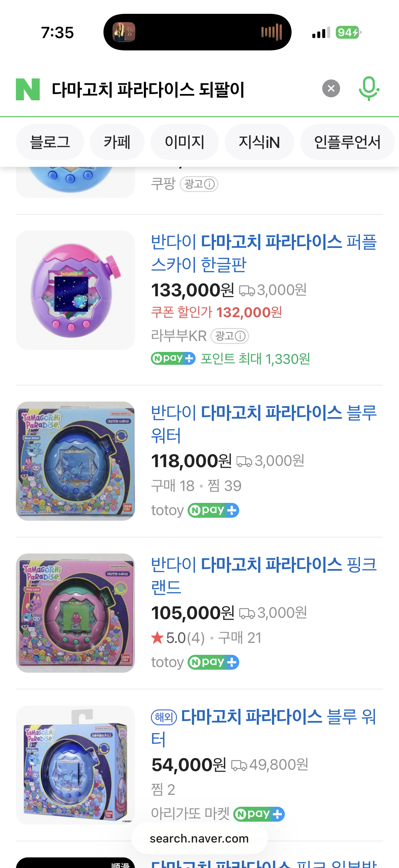
Task: Tap the green Naver N logo
Action: [x=27, y=89]
